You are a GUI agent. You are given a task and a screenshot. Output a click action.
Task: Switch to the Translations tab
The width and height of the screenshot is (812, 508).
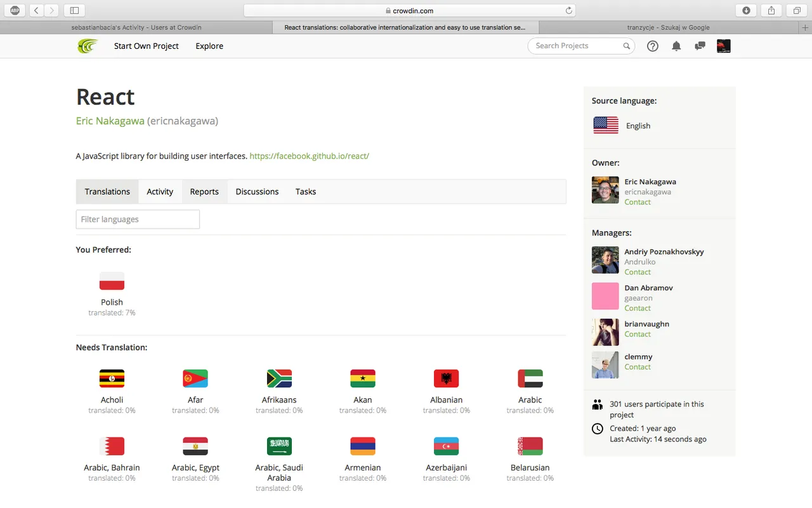tap(107, 192)
